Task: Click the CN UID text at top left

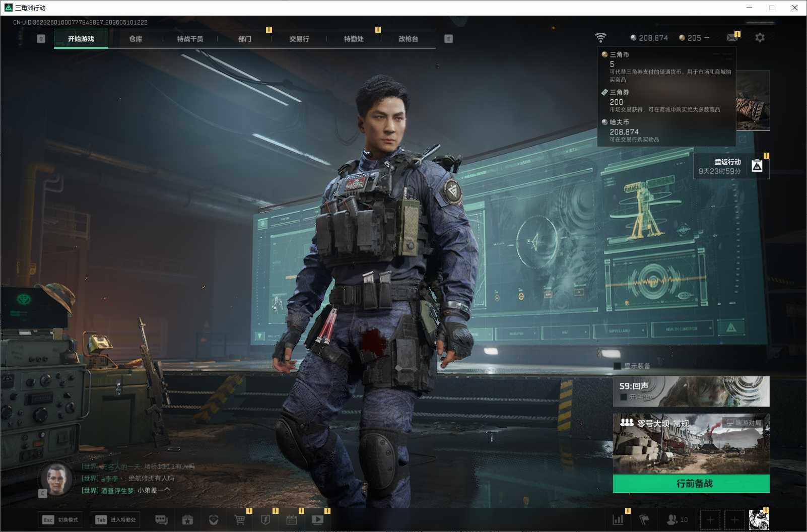Action: pos(81,22)
